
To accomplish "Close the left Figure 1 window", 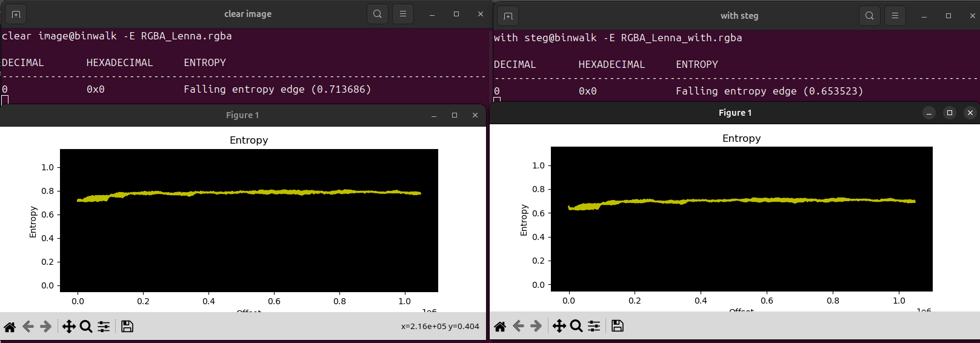I will click(x=475, y=115).
